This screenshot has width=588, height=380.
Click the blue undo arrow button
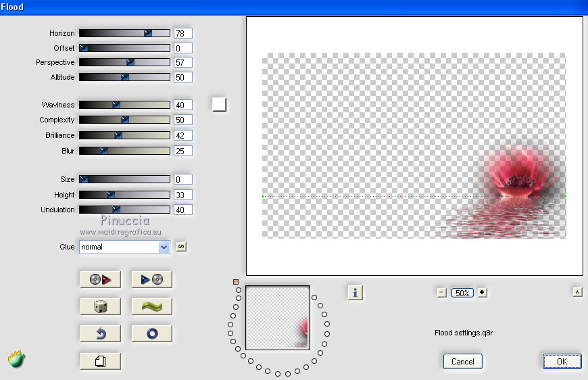point(101,333)
